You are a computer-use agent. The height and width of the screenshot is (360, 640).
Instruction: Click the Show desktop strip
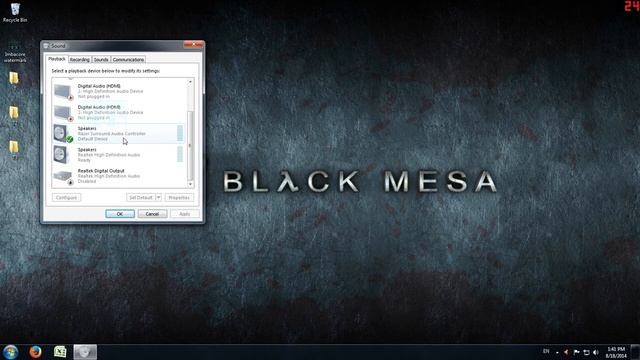636,352
